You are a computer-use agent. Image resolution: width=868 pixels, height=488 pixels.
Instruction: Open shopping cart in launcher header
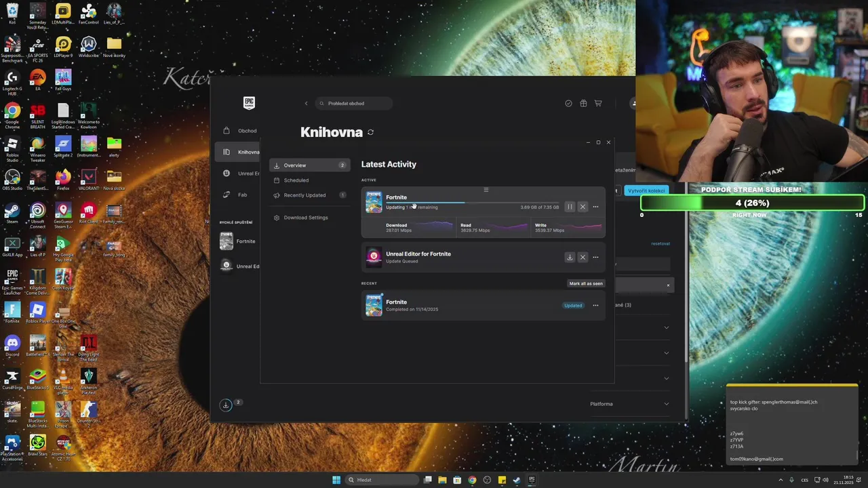click(598, 103)
